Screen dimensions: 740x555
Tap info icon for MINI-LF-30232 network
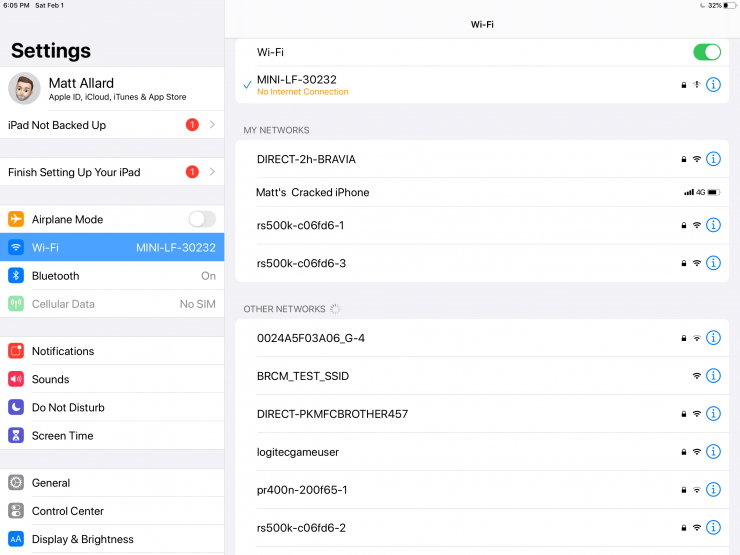[x=713, y=85]
